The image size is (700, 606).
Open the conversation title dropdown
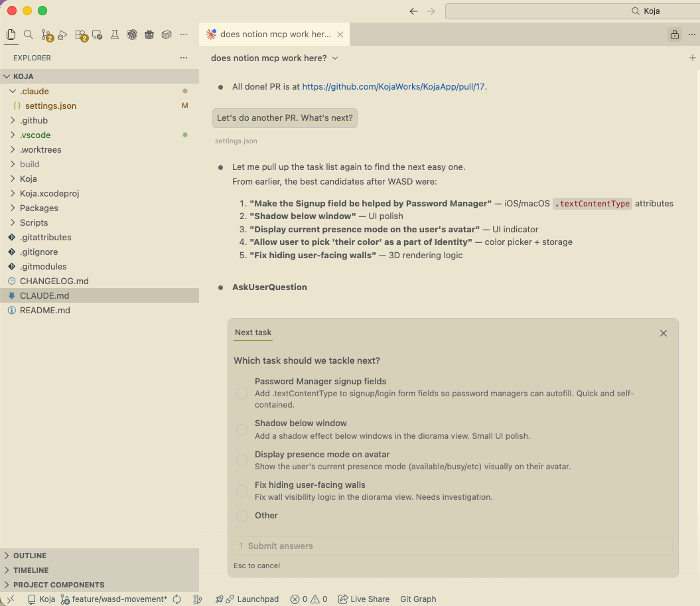[335, 58]
